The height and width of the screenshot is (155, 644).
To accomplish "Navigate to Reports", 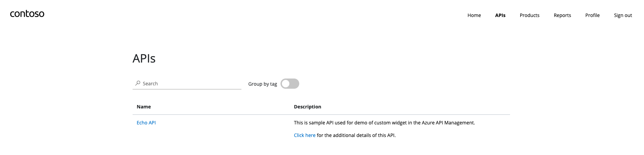I will coord(562,15).
